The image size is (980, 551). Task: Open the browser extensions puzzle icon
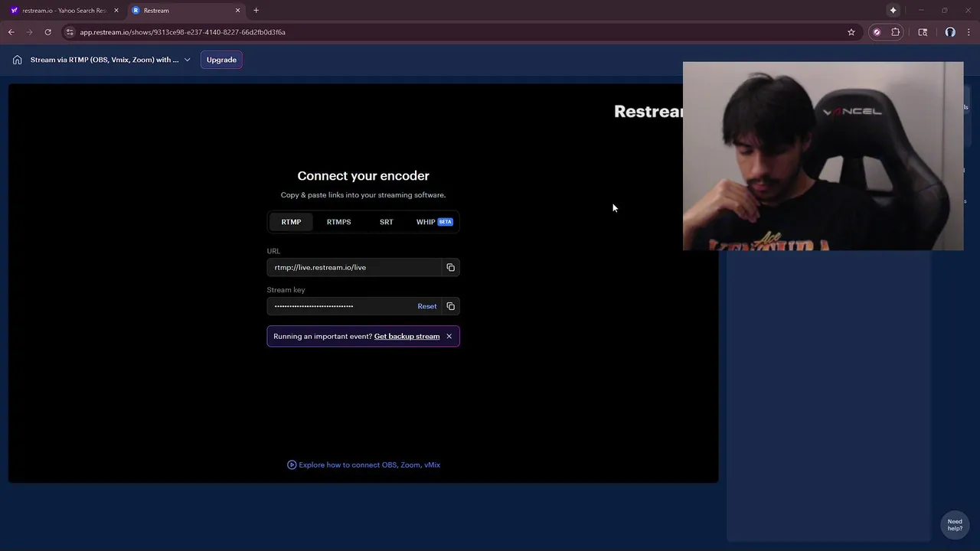(896, 32)
